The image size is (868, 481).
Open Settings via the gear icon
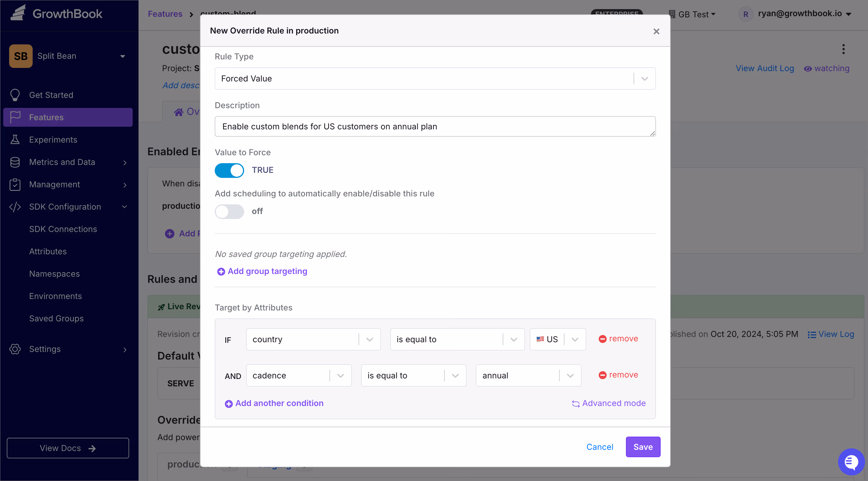coord(14,349)
